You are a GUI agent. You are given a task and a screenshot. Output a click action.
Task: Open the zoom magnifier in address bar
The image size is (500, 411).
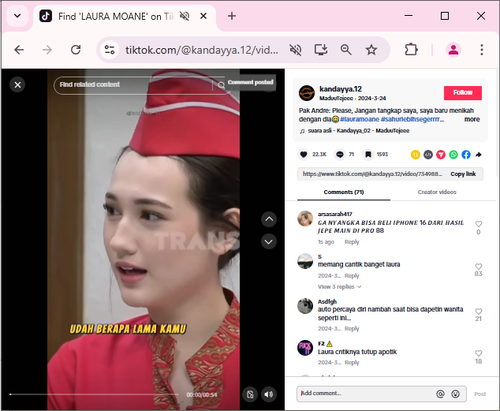(346, 50)
